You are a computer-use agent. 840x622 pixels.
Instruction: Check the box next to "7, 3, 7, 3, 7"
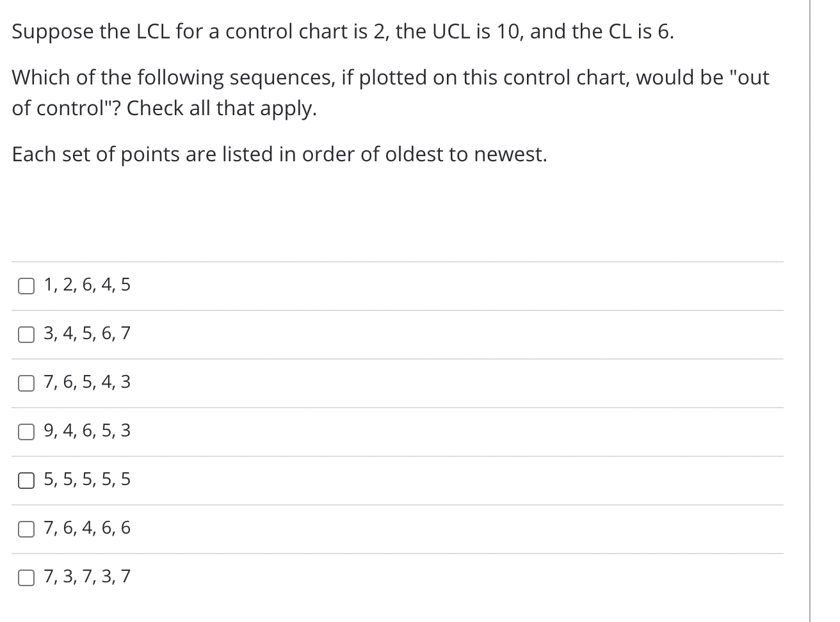(x=26, y=577)
